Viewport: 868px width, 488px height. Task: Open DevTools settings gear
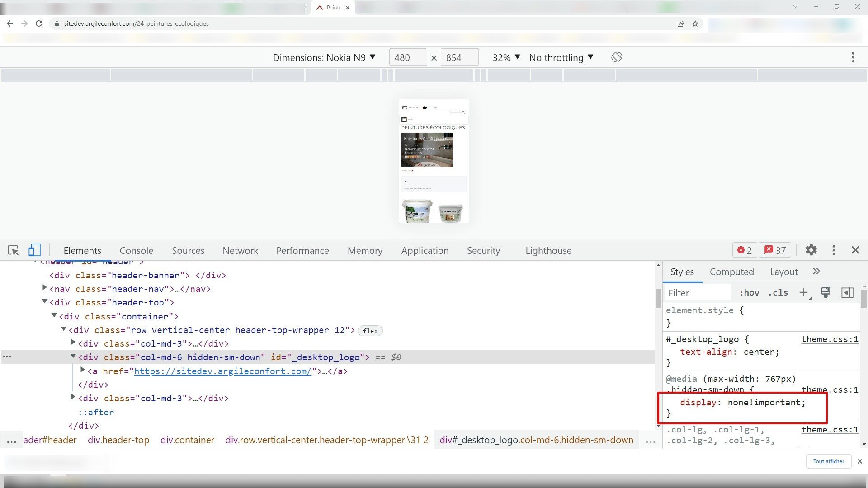pos(811,250)
